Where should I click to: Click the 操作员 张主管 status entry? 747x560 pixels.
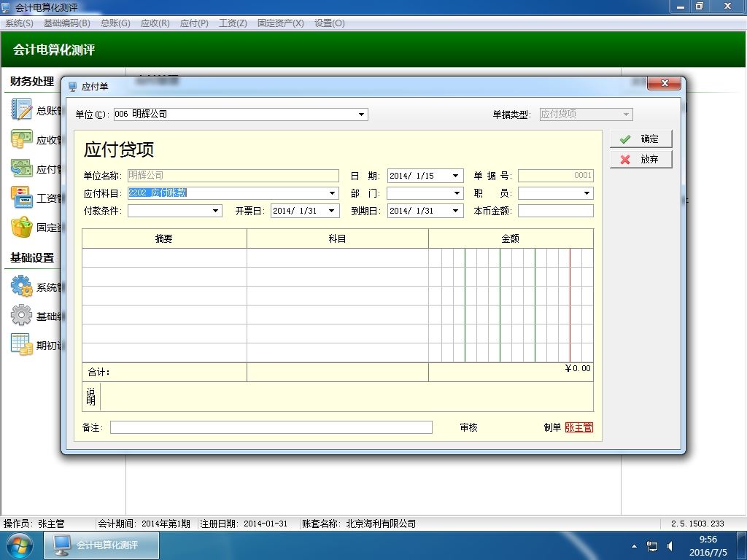pyautogui.click(x=34, y=524)
